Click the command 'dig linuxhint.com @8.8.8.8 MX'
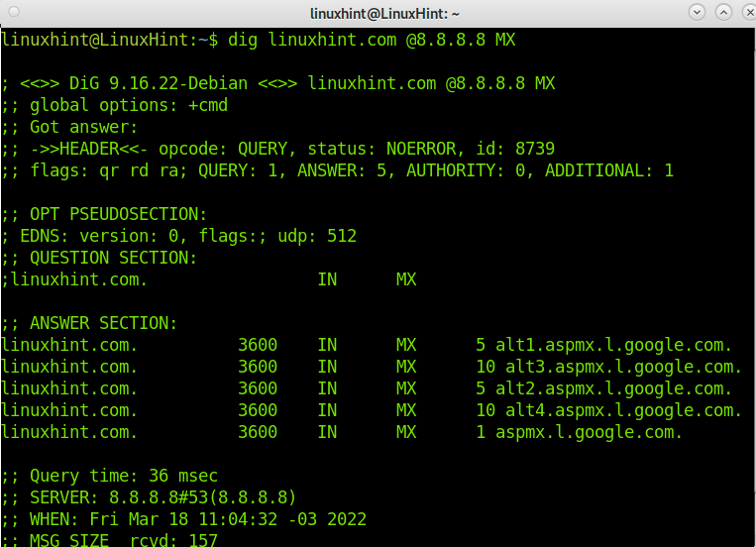 click(372, 40)
